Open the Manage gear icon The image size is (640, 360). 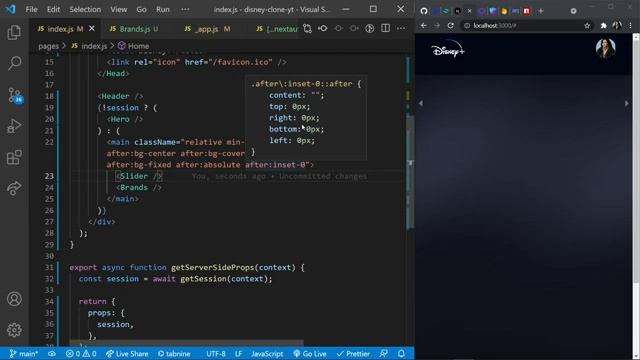click(x=14, y=330)
